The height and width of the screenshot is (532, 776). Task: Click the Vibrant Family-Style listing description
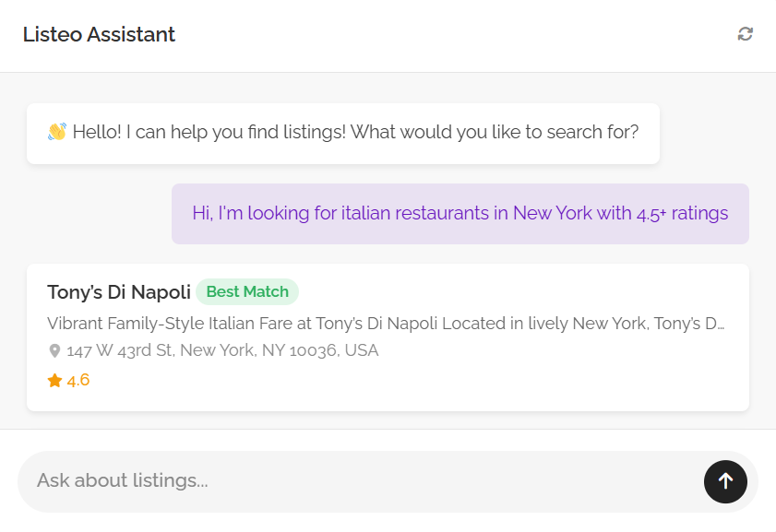coord(369,324)
